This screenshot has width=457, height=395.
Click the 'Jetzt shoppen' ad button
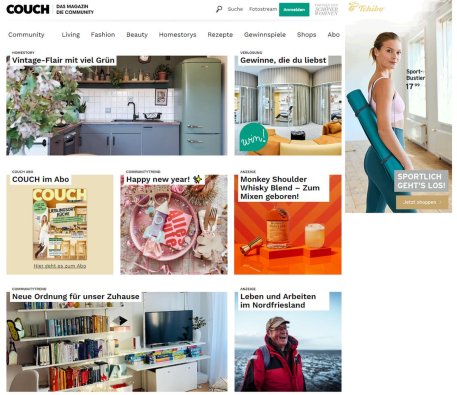click(x=422, y=202)
